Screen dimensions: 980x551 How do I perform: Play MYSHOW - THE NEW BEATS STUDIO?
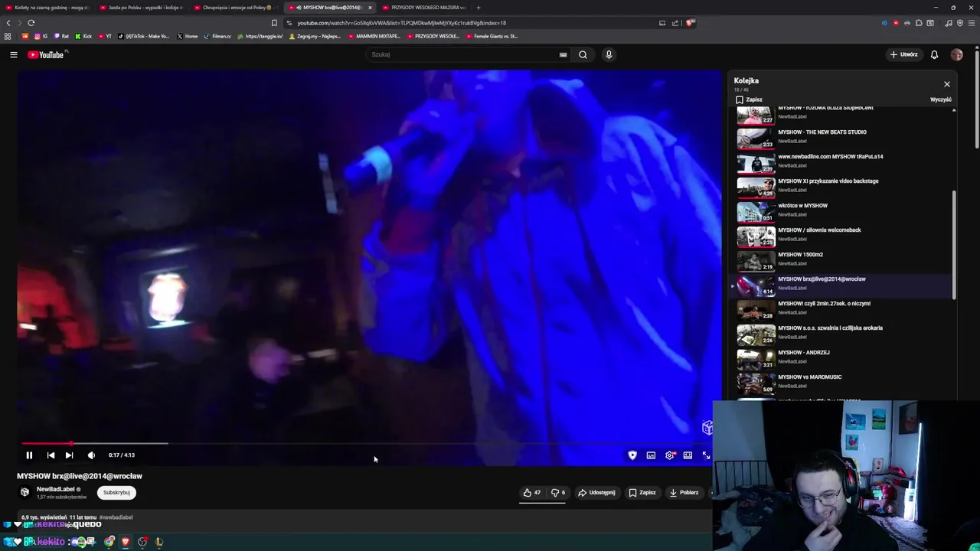tap(842, 138)
